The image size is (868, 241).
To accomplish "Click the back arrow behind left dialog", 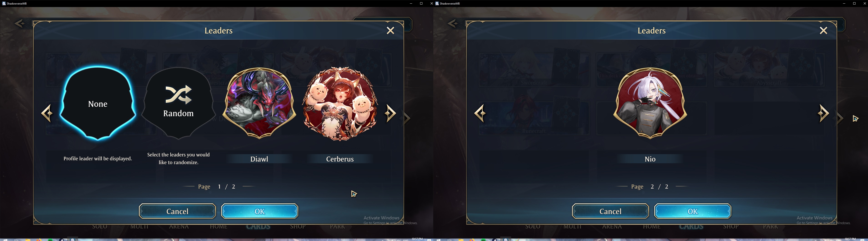I will point(20,23).
